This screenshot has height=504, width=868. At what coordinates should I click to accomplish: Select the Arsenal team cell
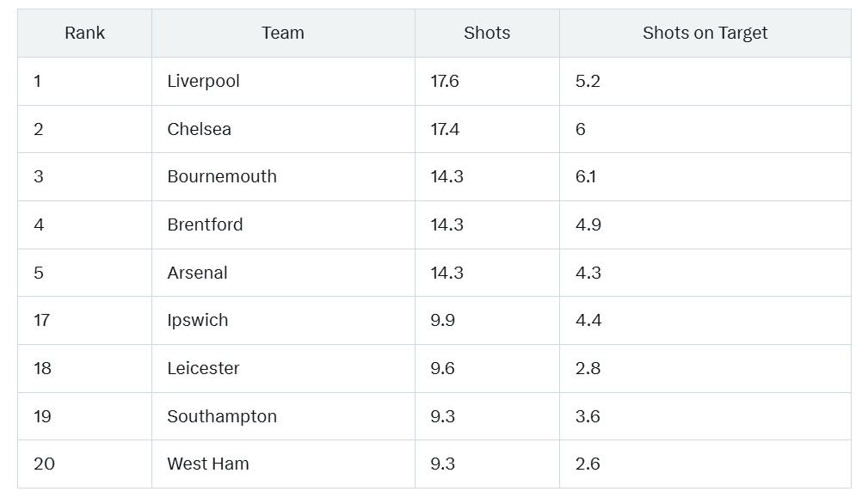pyautogui.click(x=283, y=273)
